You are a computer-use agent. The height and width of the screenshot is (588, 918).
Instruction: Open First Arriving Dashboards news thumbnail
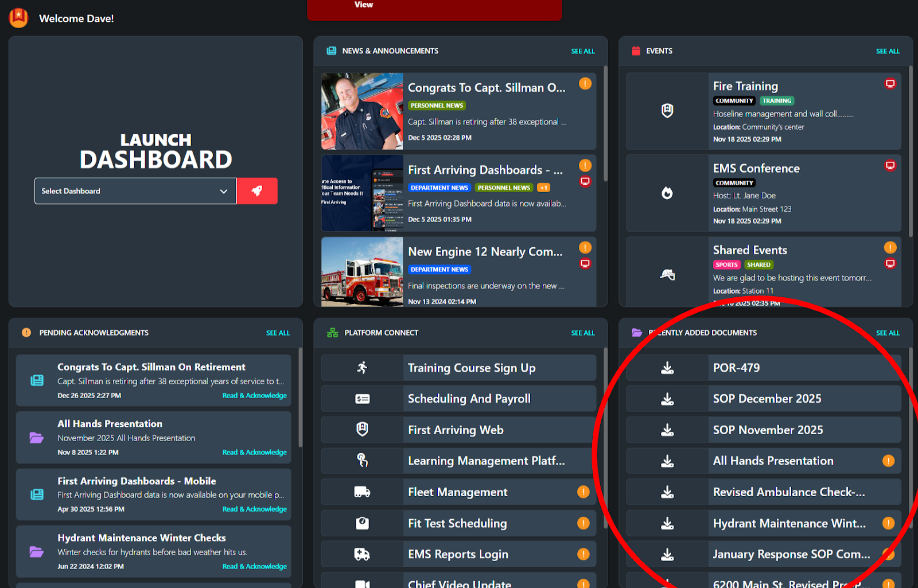(362, 193)
